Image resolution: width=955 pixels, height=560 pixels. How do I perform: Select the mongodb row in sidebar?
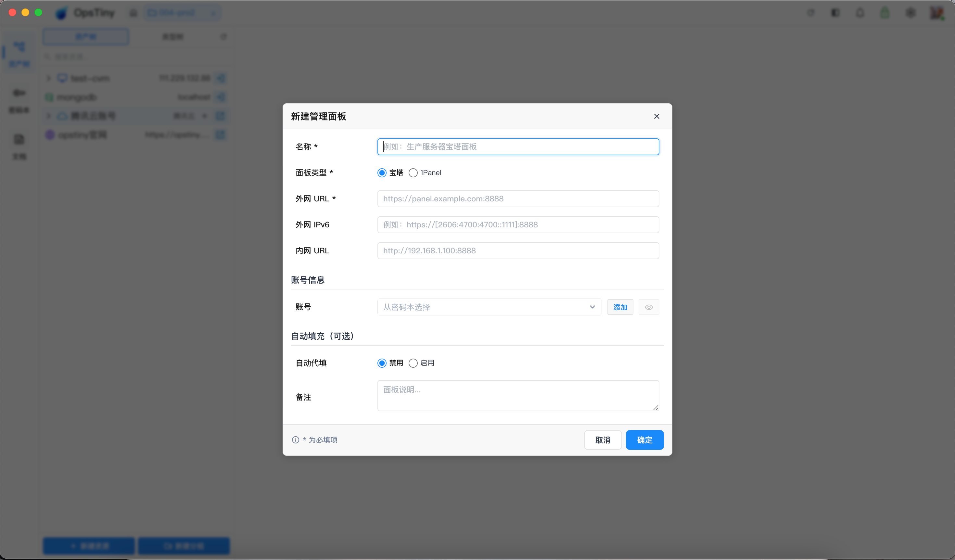[136, 97]
